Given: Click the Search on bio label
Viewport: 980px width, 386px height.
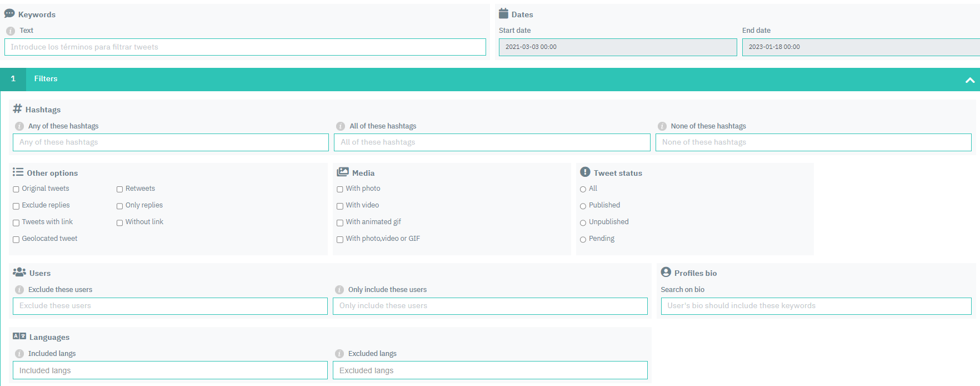Looking at the screenshot, I should click(x=682, y=290).
